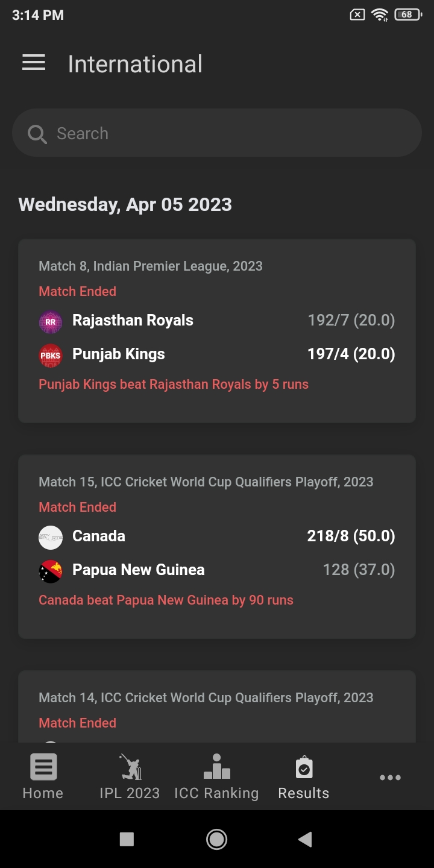Tap the Punjab Kings team logo
The height and width of the screenshot is (868, 434).
[51, 355]
